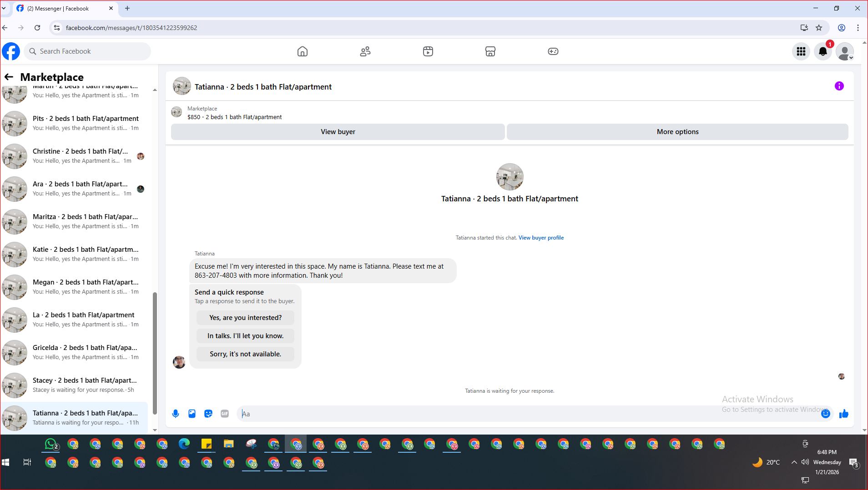Viewport: 868px width, 490px height.
Task: Open the Windows Start menu
Action: (x=5, y=462)
